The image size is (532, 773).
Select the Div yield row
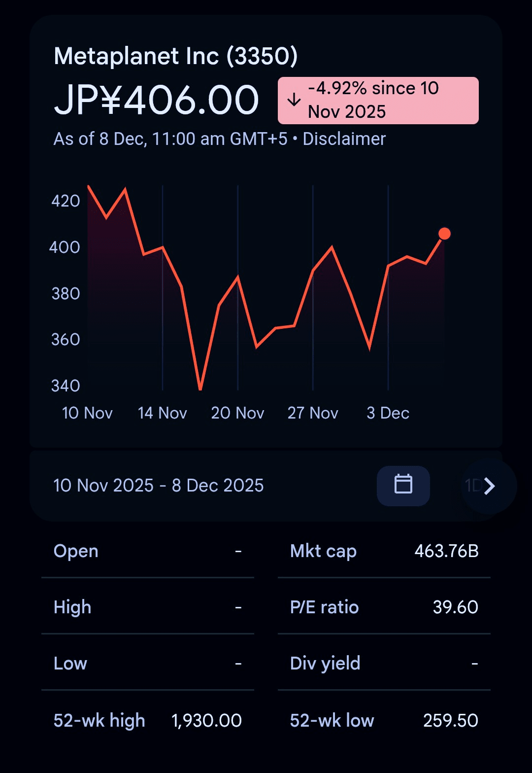pyautogui.click(x=384, y=664)
